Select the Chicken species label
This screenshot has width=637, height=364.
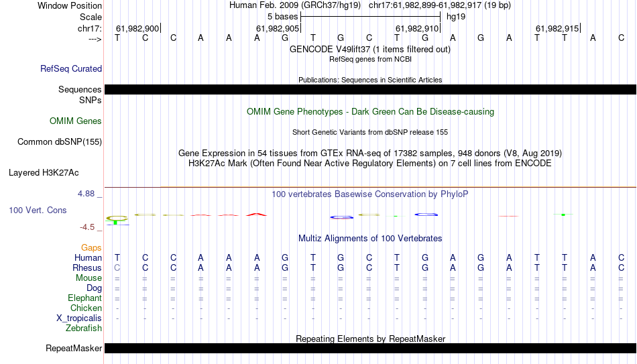pyautogui.click(x=86, y=308)
